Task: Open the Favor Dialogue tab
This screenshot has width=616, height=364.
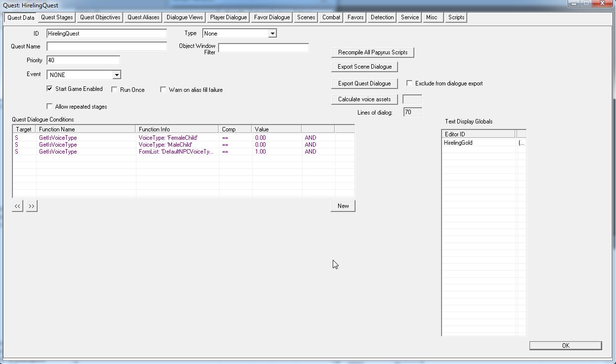Action: [x=272, y=17]
